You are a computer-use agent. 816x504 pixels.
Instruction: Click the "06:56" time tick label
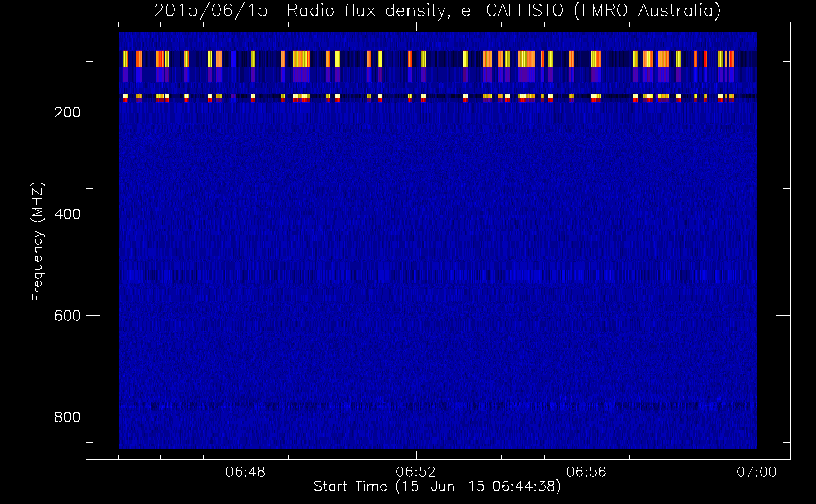tap(587, 472)
